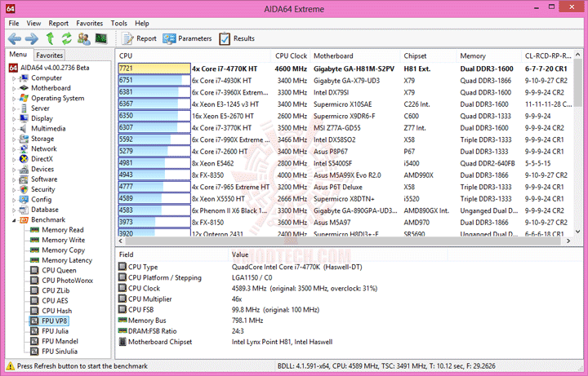Select the Devices icon in tree
Image resolution: width=588 pixels, height=376 pixels.
[24, 169]
